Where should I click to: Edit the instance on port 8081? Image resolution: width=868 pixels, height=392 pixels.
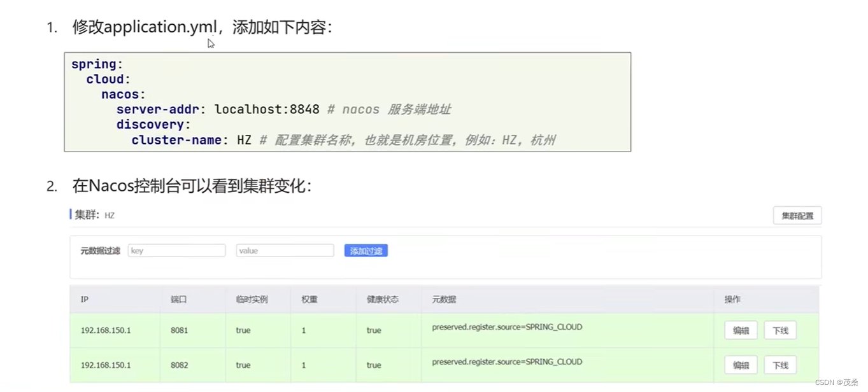741,330
